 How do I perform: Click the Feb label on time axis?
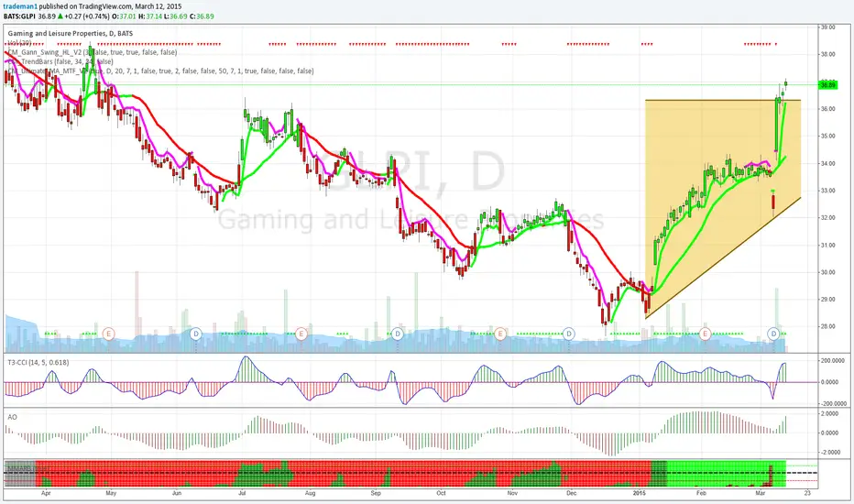click(701, 493)
